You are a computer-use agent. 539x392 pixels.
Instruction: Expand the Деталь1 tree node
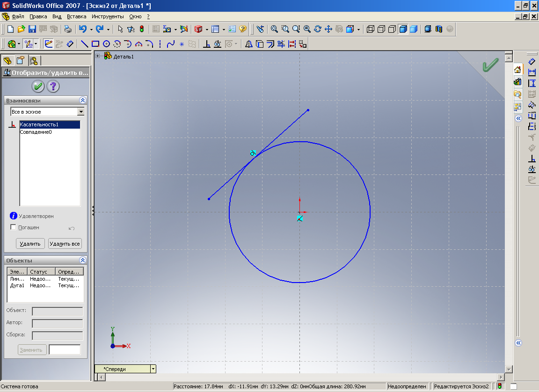[98, 56]
